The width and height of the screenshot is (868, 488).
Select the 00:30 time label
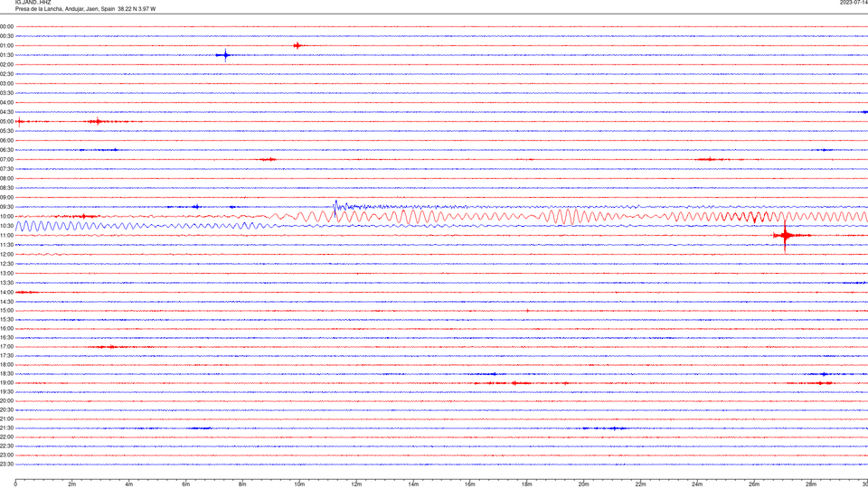click(6, 36)
